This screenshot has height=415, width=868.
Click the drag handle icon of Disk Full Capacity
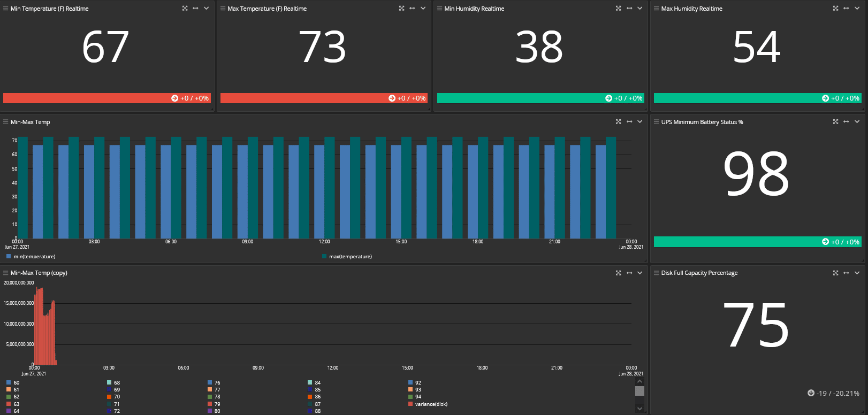click(656, 273)
